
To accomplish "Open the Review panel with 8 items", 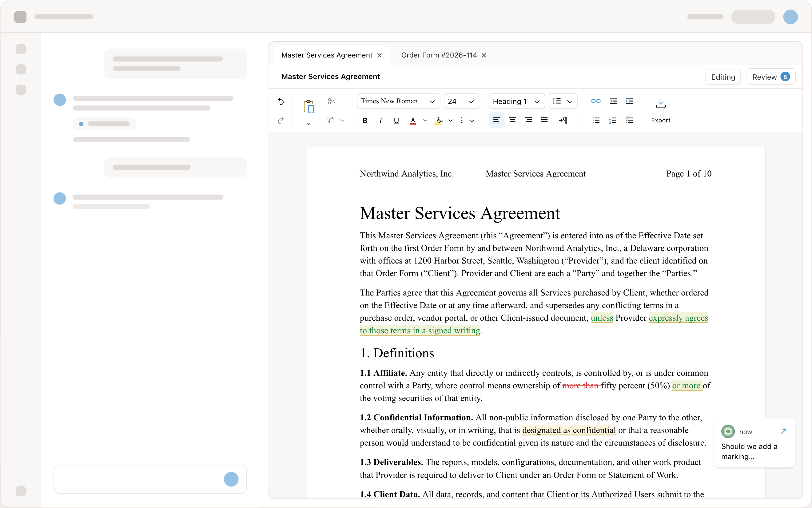I will click(x=771, y=77).
